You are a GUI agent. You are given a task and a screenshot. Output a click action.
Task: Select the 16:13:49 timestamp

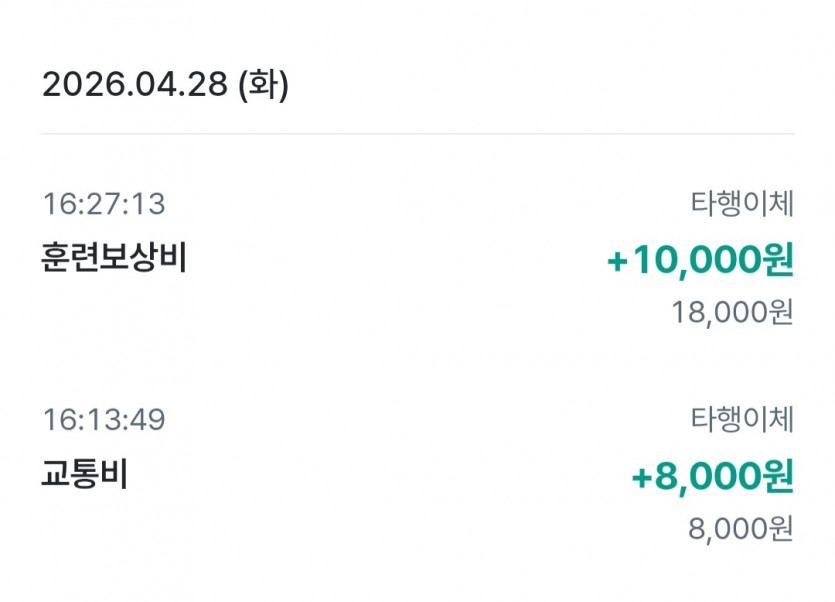click(104, 420)
